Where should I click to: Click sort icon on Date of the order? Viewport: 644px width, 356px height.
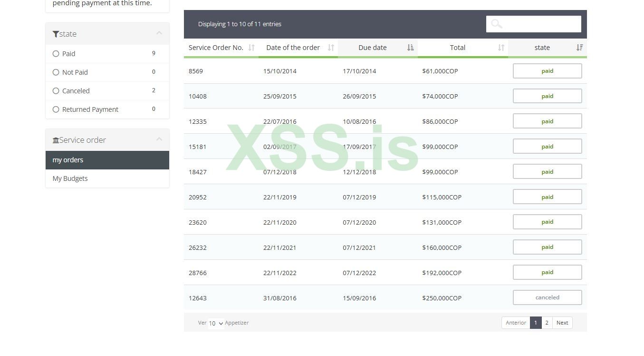pos(331,48)
